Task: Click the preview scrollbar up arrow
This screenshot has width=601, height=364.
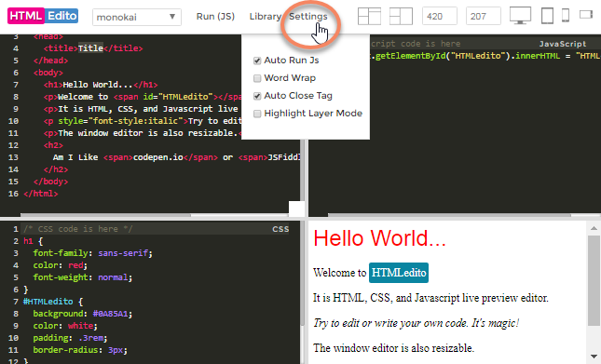Action: 594,228
